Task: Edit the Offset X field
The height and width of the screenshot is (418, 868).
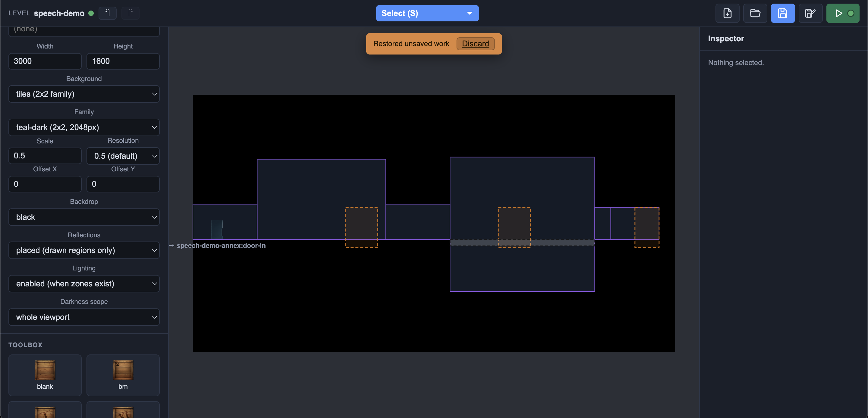Action: pyautogui.click(x=45, y=184)
